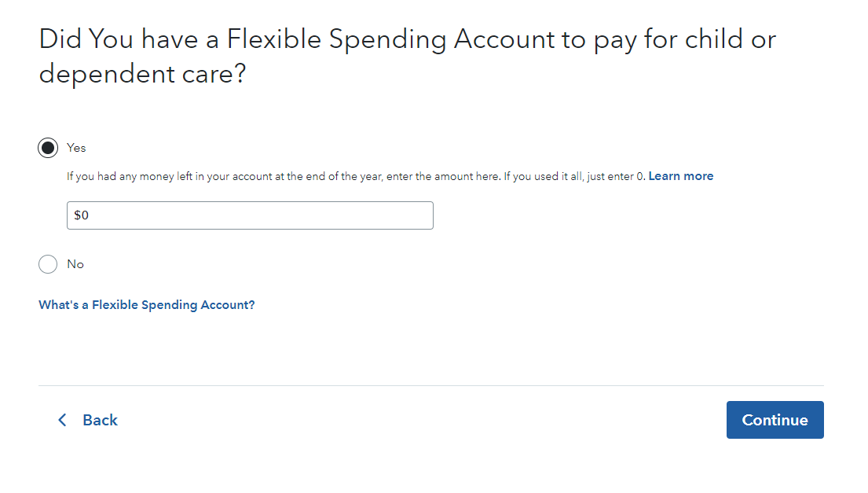Open the Learn more link
This screenshot has height=493, width=868.
[680, 176]
